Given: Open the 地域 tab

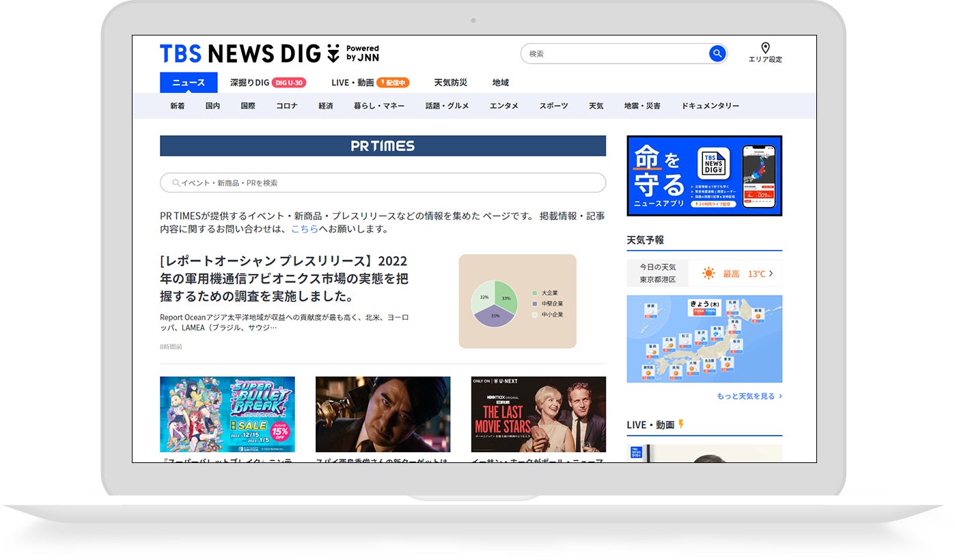Looking at the screenshot, I should 501,83.
